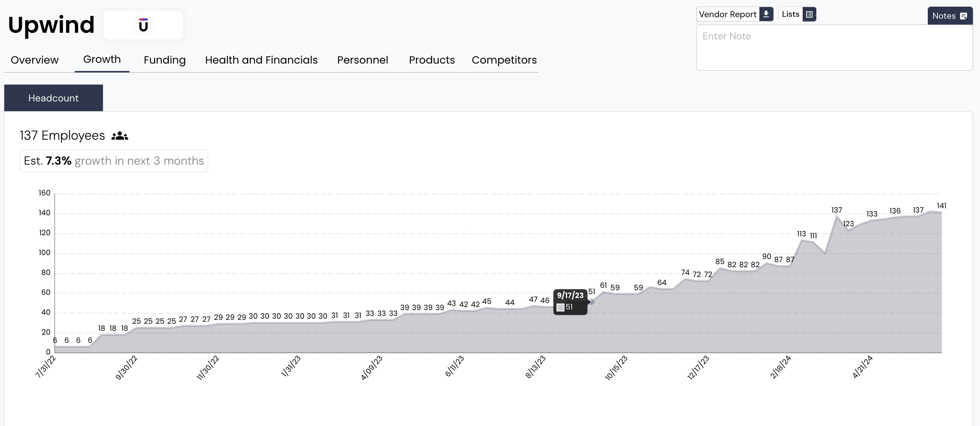Click the 2/18/24 axis date
The image size is (980, 426).
click(780, 367)
